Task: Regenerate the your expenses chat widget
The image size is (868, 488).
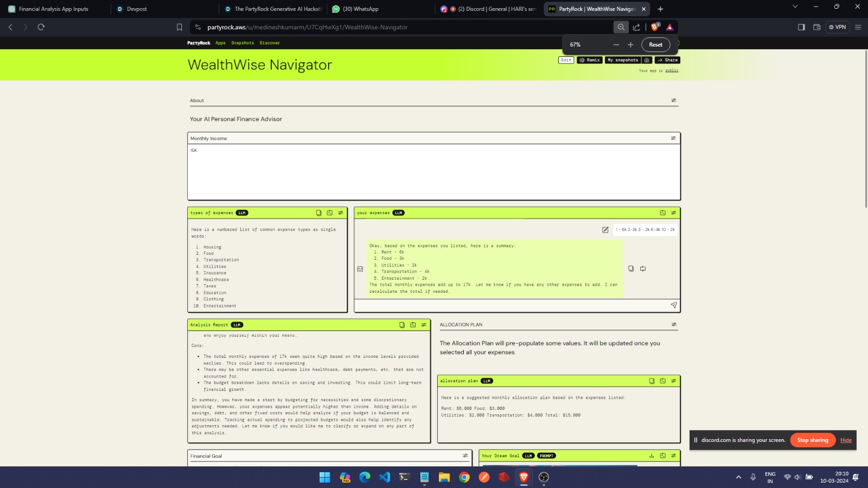Action: tap(662, 213)
